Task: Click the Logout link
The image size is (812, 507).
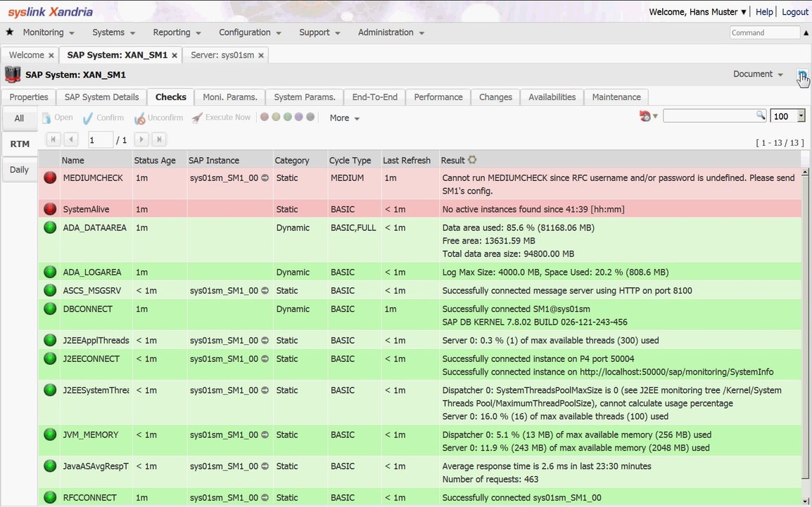Action: [794, 11]
